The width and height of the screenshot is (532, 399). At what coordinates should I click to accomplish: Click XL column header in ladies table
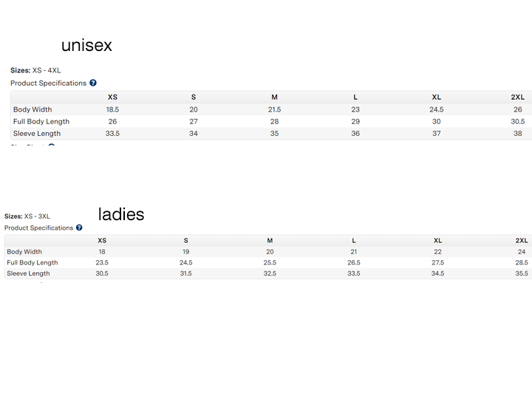pyautogui.click(x=437, y=241)
